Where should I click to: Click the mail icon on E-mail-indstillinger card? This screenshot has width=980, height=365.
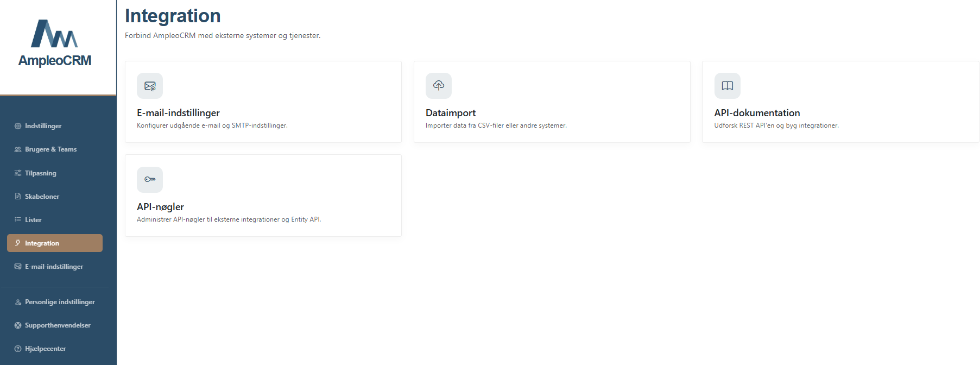coord(150,86)
